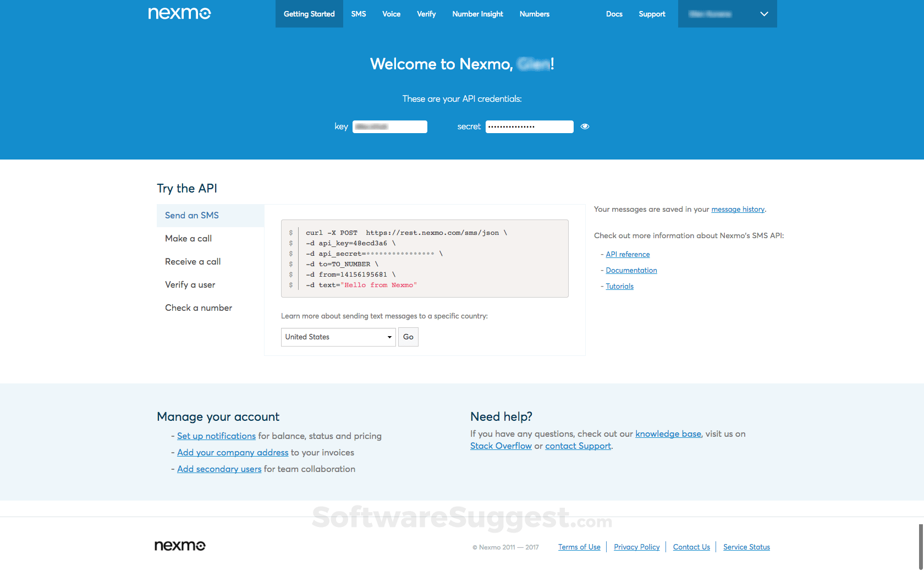Switch to the Voice tab
The image size is (924, 571).
(391, 14)
